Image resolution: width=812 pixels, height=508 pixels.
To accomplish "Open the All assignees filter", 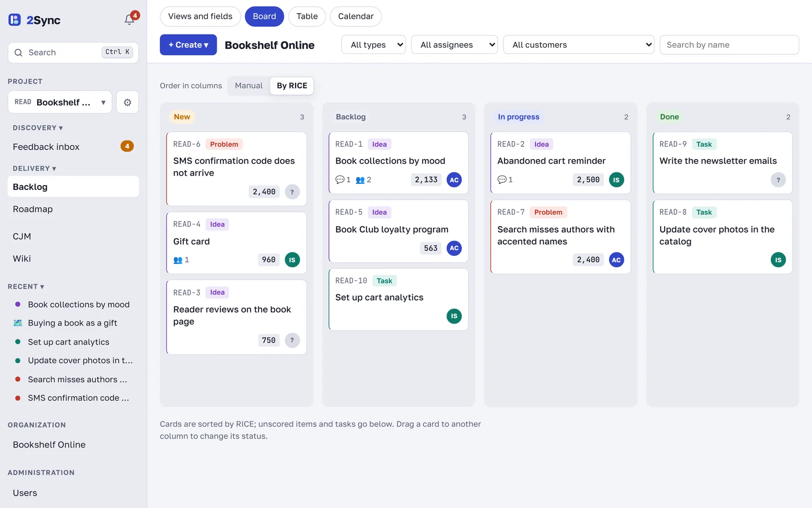I will pyautogui.click(x=454, y=45).
